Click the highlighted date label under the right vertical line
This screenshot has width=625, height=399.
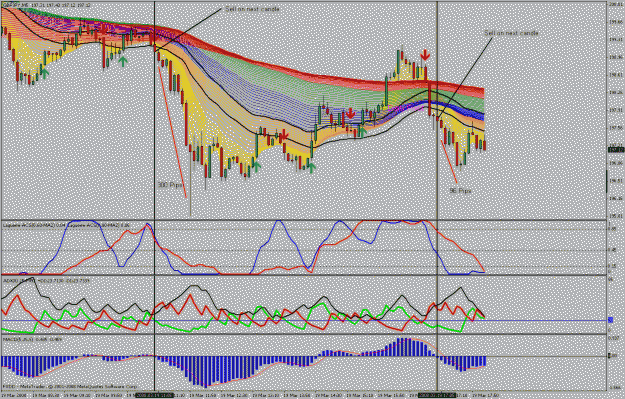[x=437, y=395]
